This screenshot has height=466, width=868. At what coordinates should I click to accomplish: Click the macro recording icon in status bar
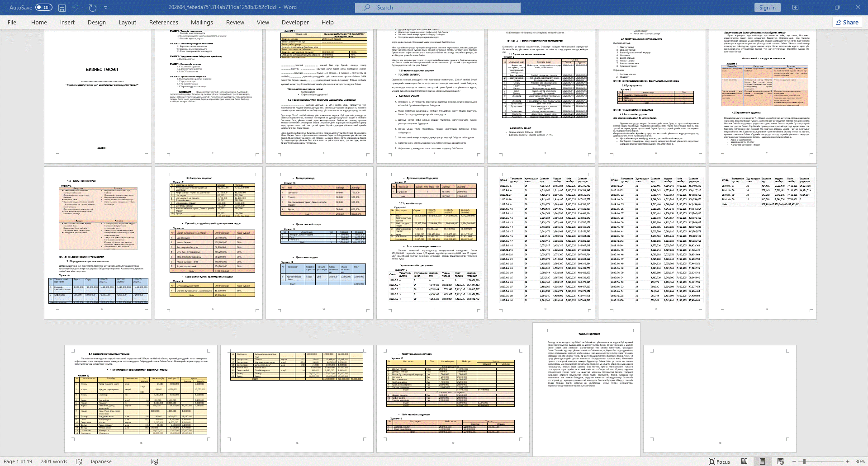(x=155, y=461)
